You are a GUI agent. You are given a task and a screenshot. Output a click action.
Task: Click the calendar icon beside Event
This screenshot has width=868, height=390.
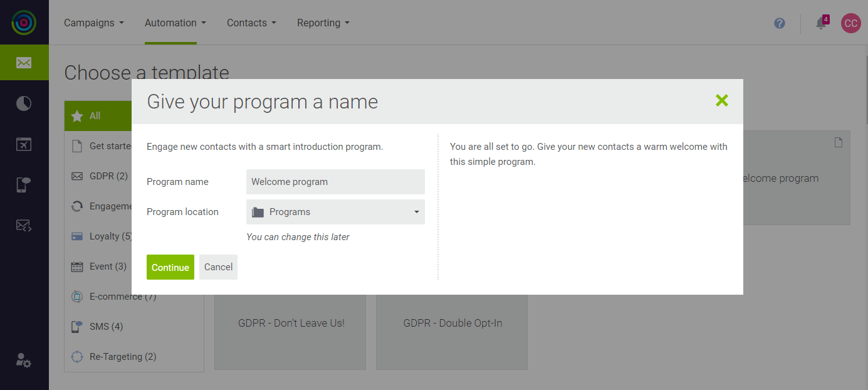77,266
